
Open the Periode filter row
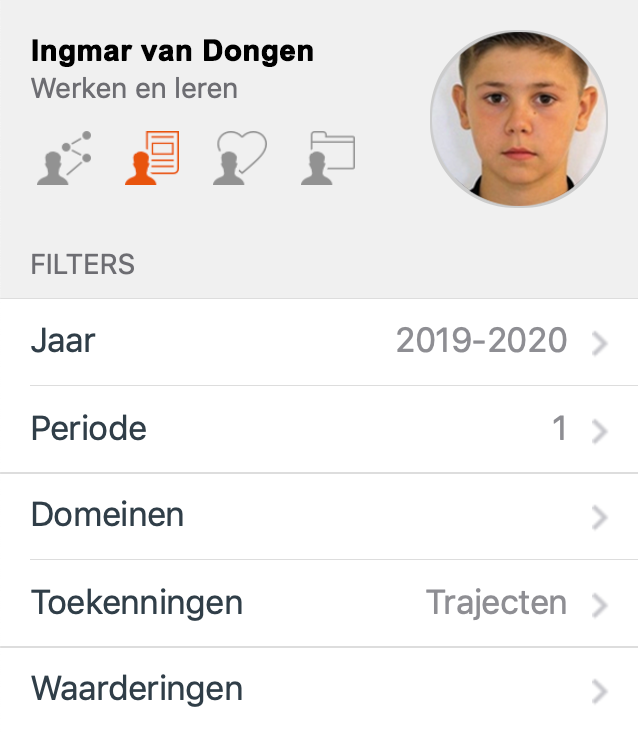pyautogui.click(x=319, y=429)
